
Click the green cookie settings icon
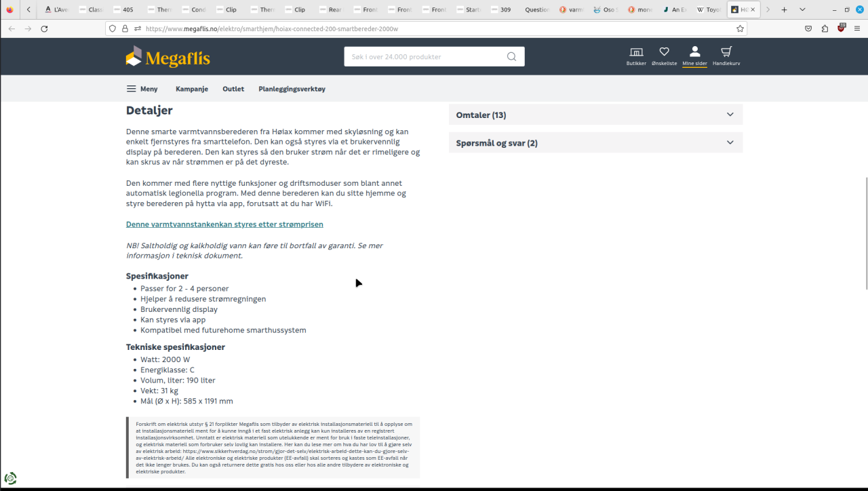coord(10,478)
